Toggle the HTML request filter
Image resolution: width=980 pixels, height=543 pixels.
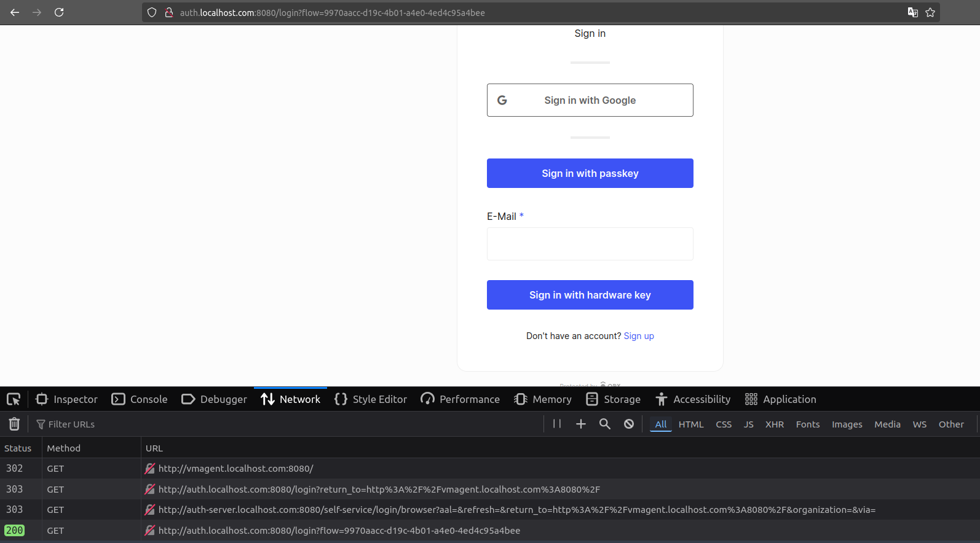coord(691,424)
